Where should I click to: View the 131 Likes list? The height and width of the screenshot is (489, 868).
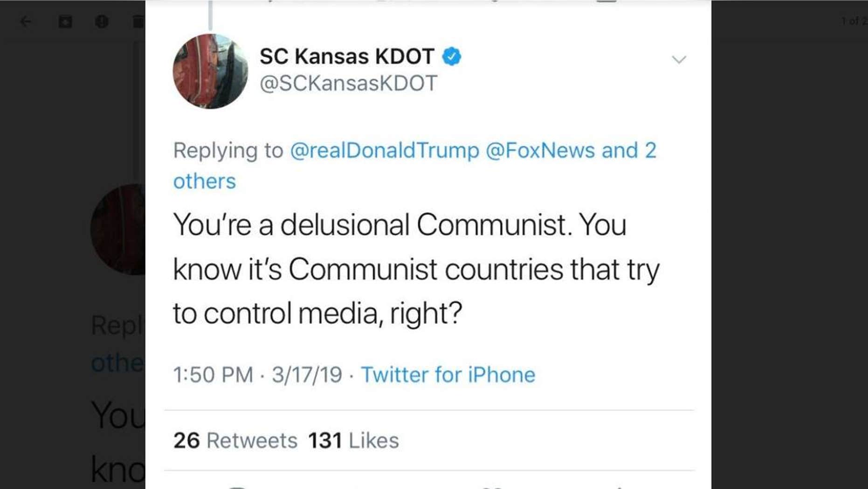click(353, 440)
